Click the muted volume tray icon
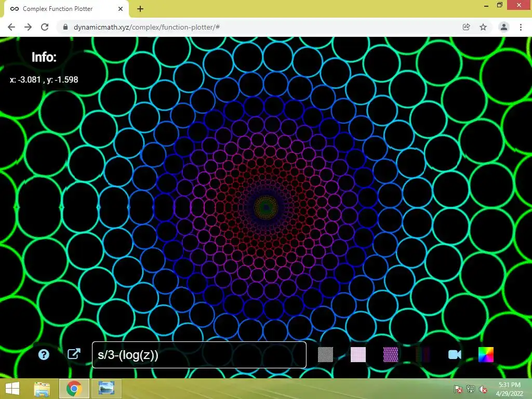The image size is (532, 399). click(x=483, y=389)
